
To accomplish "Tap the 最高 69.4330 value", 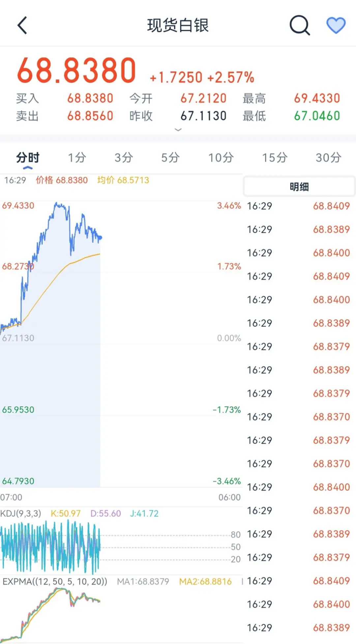I will pyautogui.click(x=317, y=98).
